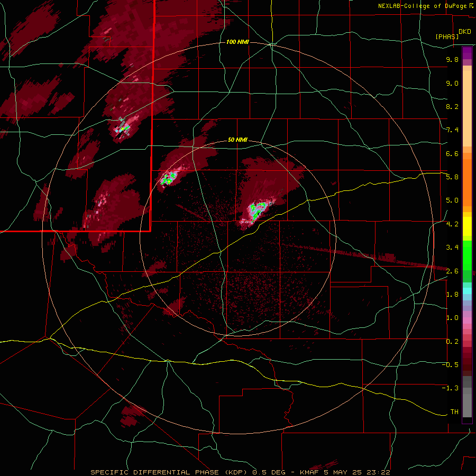Click the -0.5 value on the scale

(x=450, y=365)
